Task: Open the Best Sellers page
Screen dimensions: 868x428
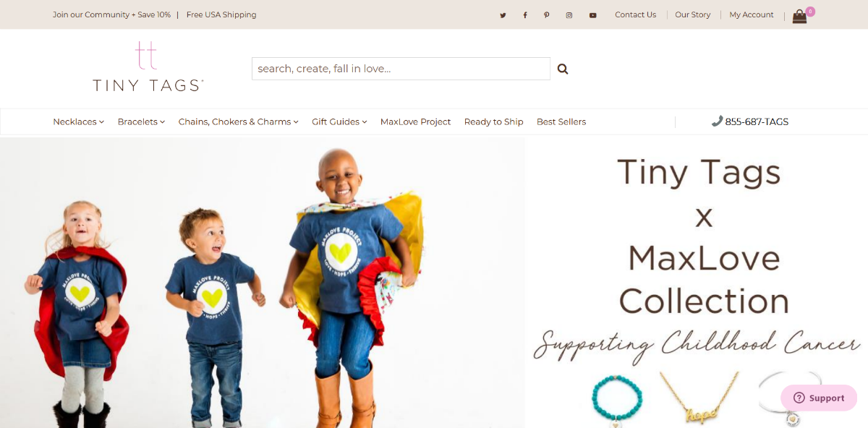Action: point(561,121)
